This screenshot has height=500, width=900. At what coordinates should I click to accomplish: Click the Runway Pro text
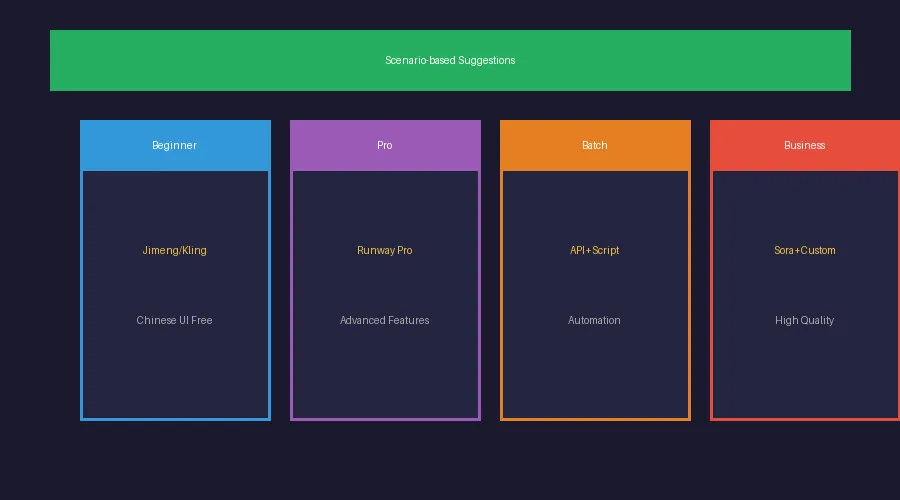[x=385, y=250]
